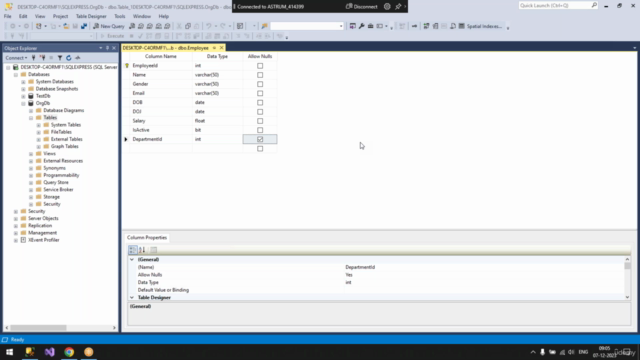Toggle Allow Nulls for Name column
This screenshot has height=360, width=640.
pos(260,75)
